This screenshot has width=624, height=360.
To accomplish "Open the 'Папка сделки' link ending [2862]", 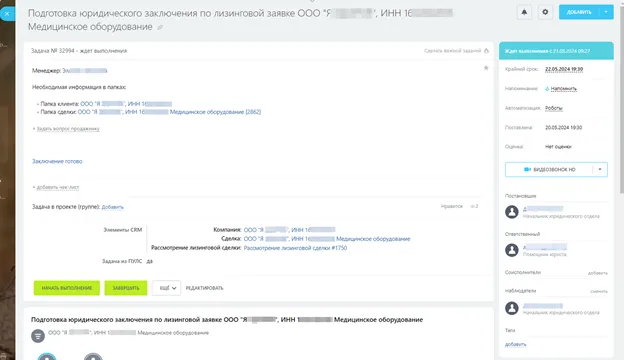I will 169,112.
